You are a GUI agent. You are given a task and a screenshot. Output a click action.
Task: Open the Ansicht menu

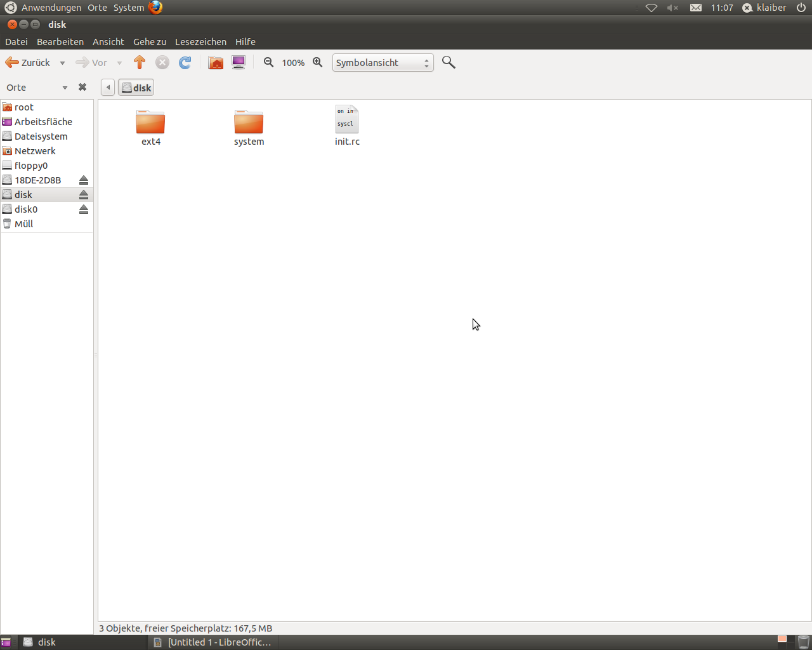pyautogui.click(x=108, y=42)
